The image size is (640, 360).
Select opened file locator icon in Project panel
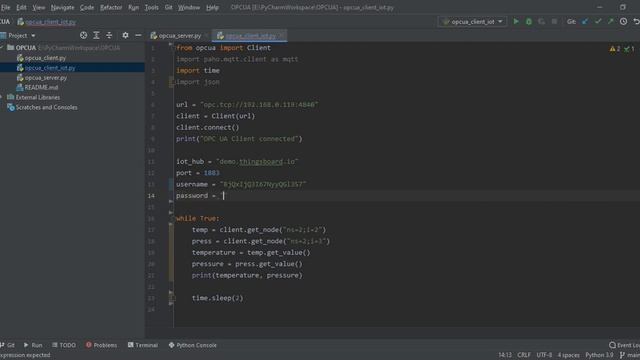click(x=83, y=36)
